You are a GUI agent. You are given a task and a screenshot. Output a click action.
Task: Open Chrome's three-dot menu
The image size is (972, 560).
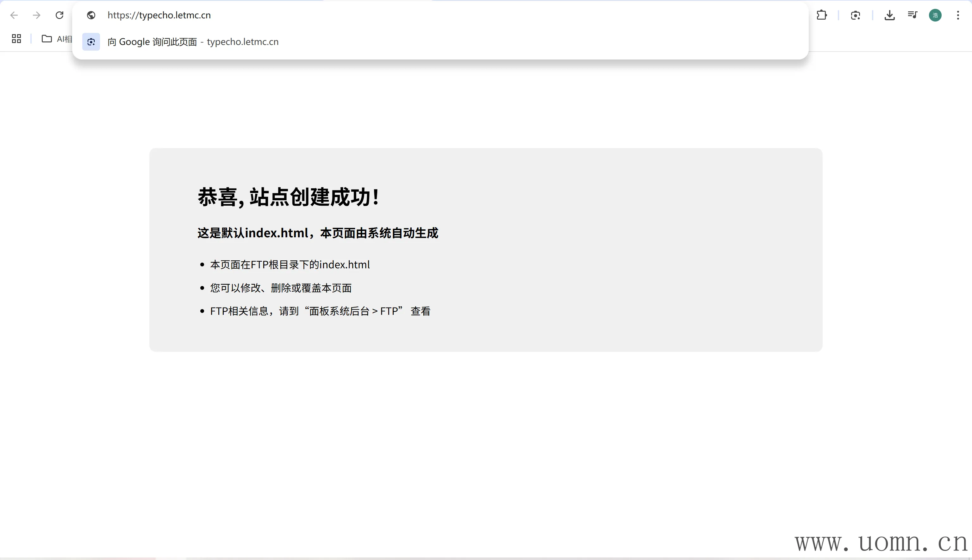tap(958, 16)
